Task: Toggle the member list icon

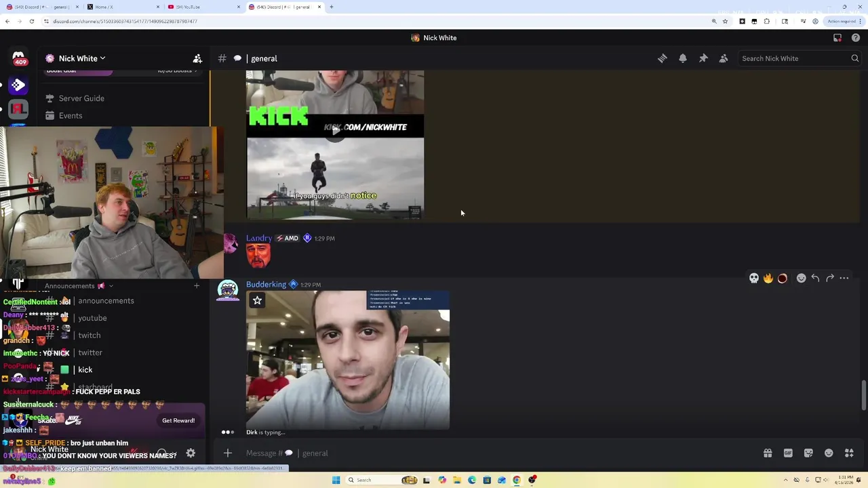Action: (x=724, y=58)
